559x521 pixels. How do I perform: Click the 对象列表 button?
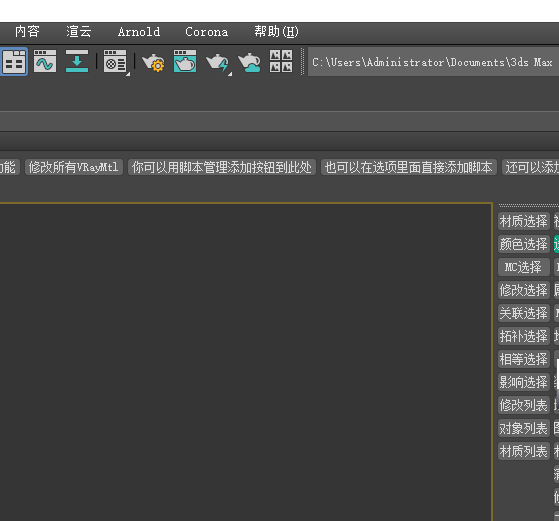click(x=524, y=428)
